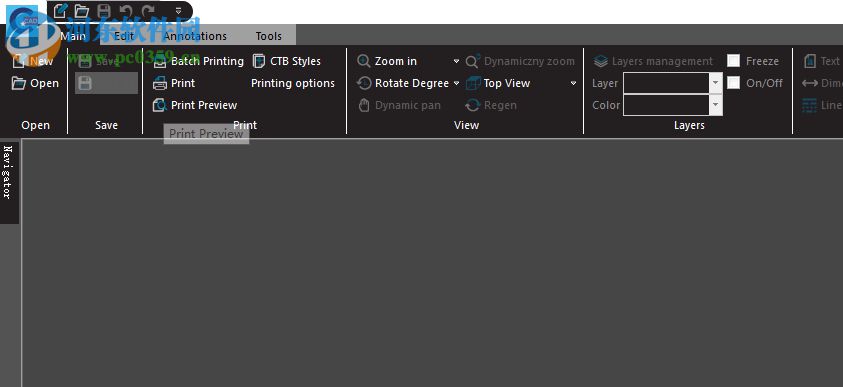Start Batch Printing
The width and height of the screenshot is (843, 387).
tap(198, 61)
